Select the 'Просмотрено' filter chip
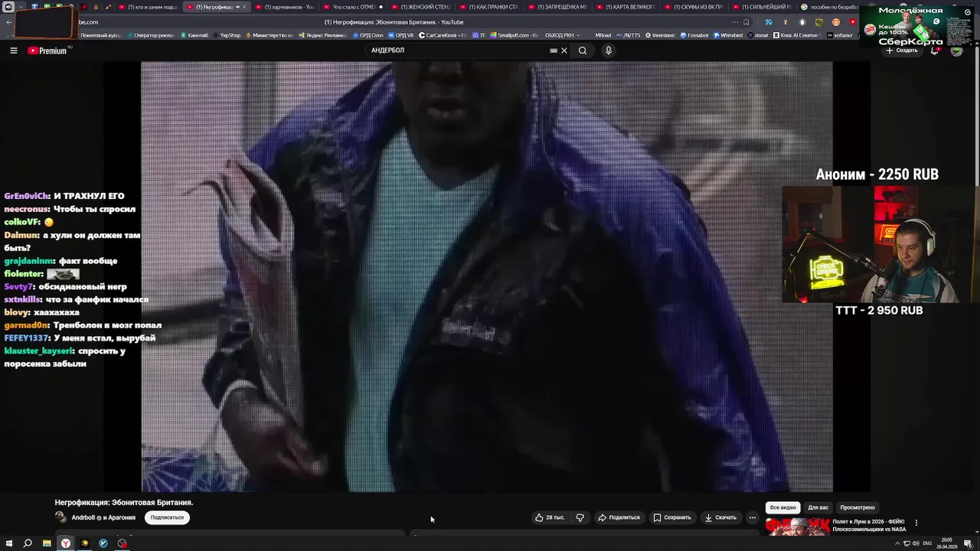 pos(857,507)
